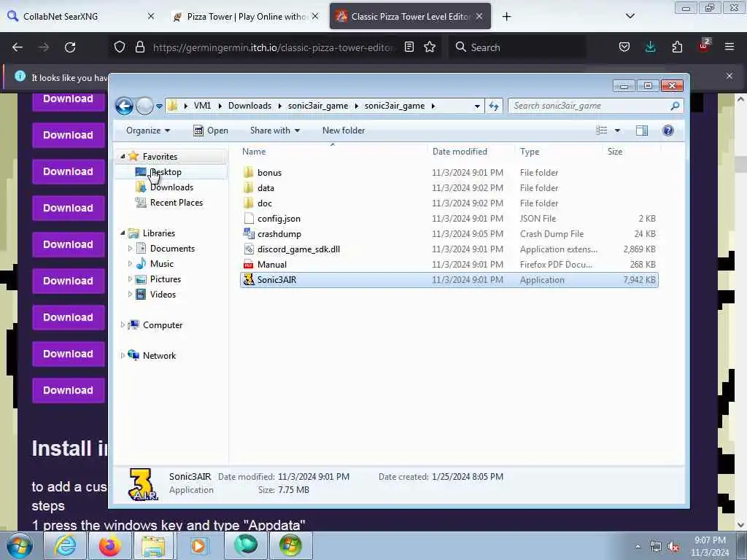Close the Classic Pizza Tower Level Editor tab
This screenshot has height=560, width=747.
(x=479, y=16)
